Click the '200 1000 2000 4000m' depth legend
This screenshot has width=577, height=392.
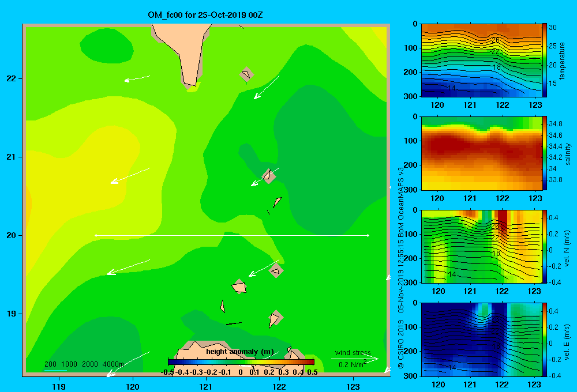tap(84, 364)
